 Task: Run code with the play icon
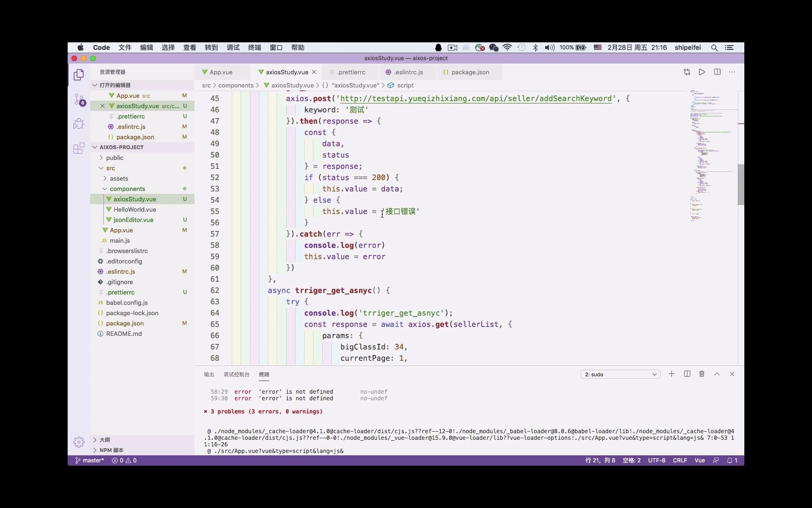coord(702,72)
